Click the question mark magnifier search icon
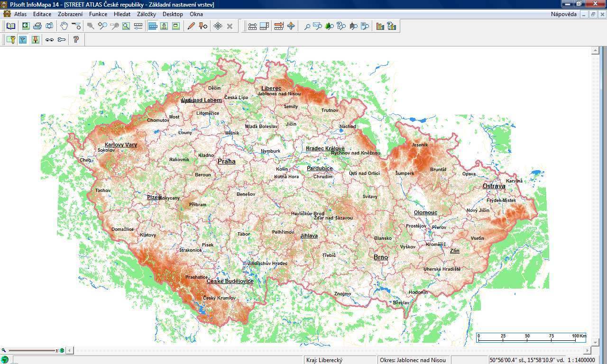This screenshot has height=364, width=607. 341,26
